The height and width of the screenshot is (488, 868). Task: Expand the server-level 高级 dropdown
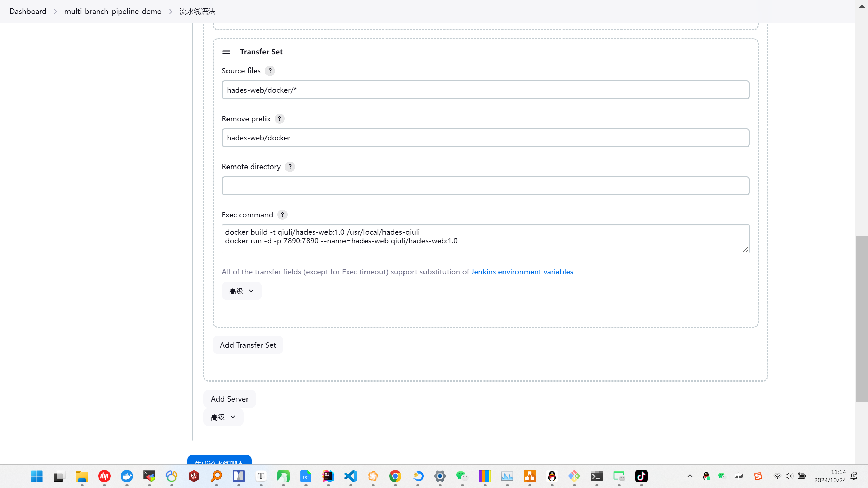pos(223,417)
